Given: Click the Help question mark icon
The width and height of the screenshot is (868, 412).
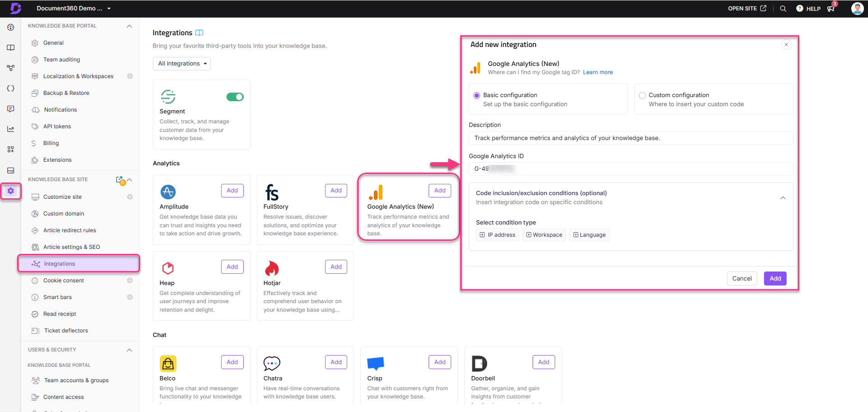Looking at the screenshot, I should click(x=799, y=9).
